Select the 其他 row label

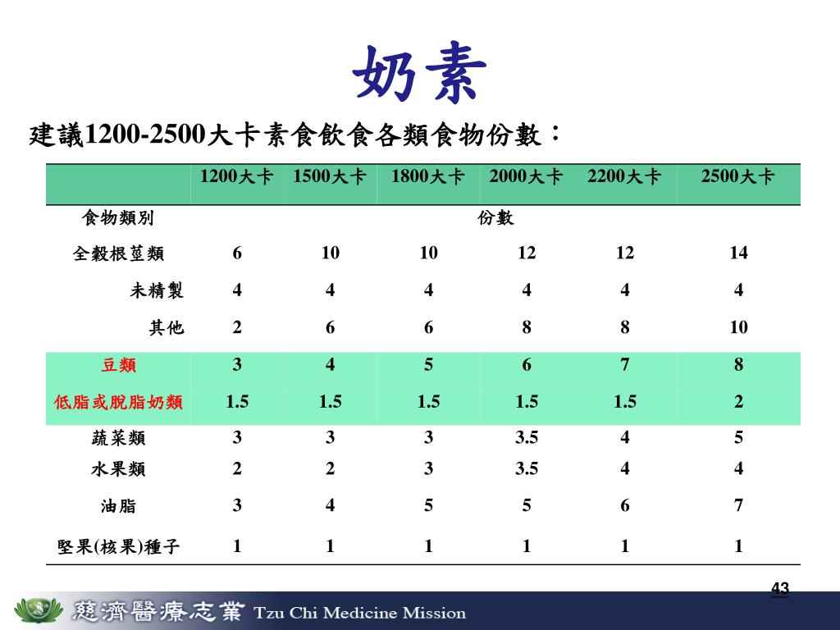pyautogui.click(x=166, y=326)
